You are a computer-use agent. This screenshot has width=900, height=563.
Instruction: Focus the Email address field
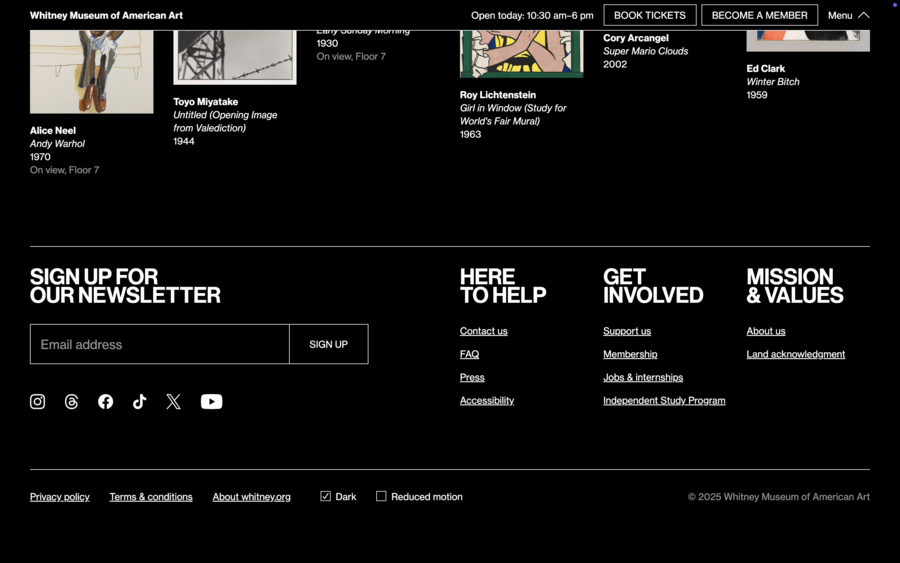click(160, 344)
